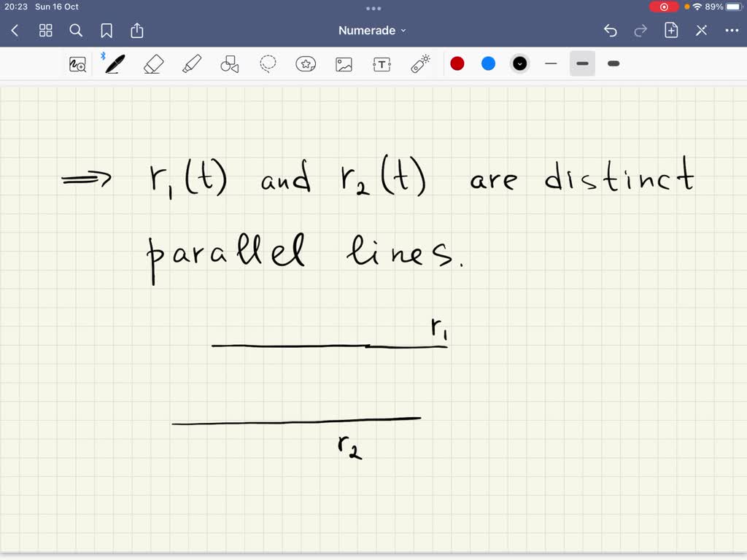Undo the last stroke
The height and width of the screenshot is (560, 747).
tap(611, 31)
